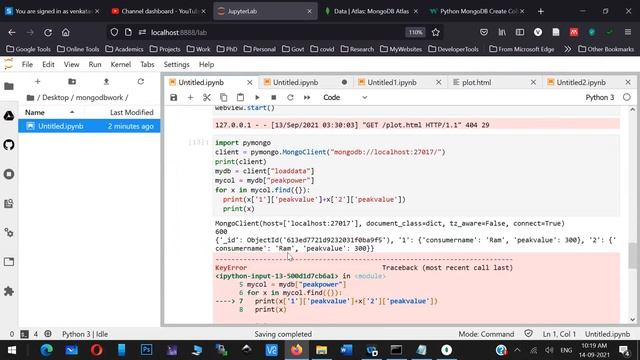Open the Tabs sidebar panel
This screenshot has width=640, height=360.
[9, 262]
